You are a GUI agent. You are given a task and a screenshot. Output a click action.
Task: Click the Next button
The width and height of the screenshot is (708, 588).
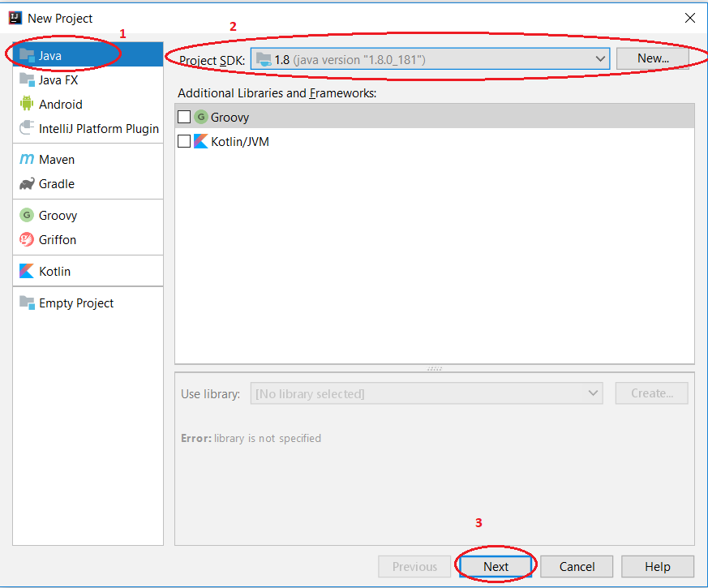[495, 566]
